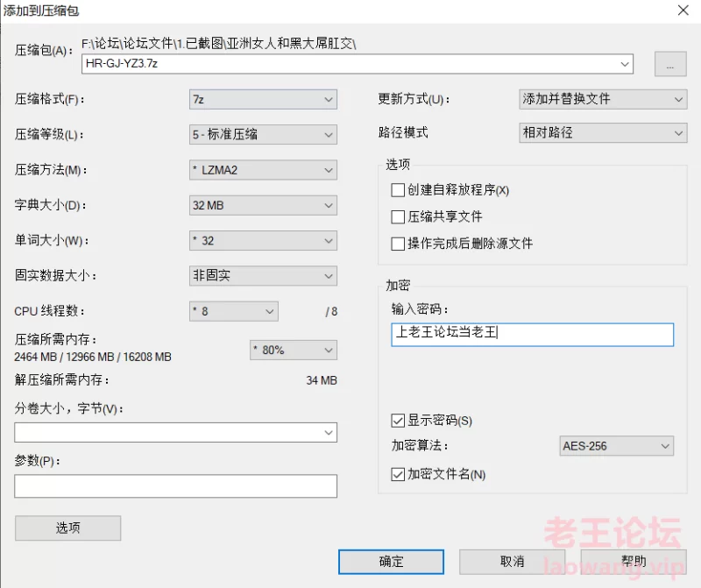Open the 字典大小 32 MB dropdown

coord(263,205)
